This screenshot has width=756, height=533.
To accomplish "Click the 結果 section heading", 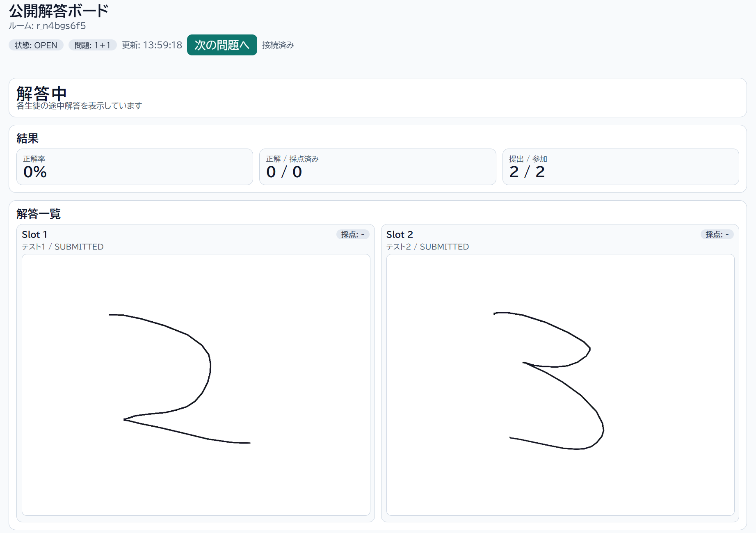I will tap(27, 138).
